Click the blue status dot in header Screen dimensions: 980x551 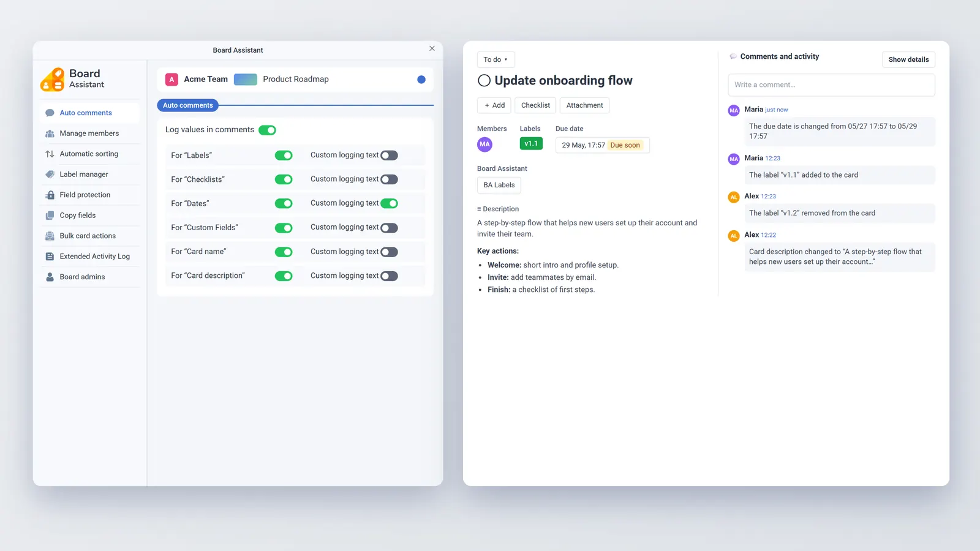[x=421, y=79]
